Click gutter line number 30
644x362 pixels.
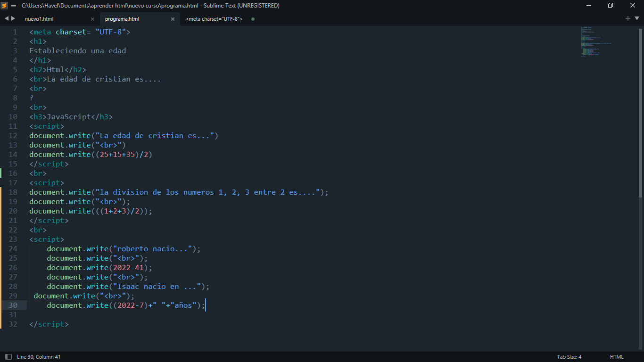[13, 305]
